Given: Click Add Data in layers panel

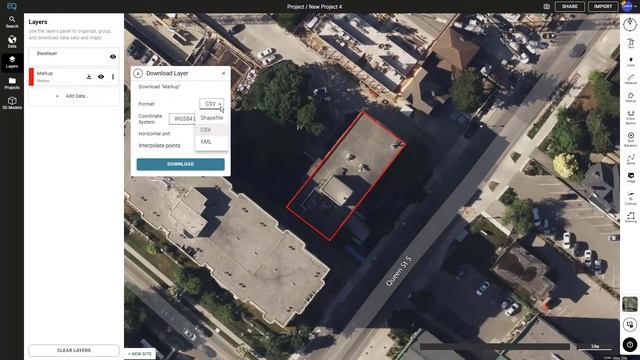Looking at the screenshot, I should click(74, 96).
